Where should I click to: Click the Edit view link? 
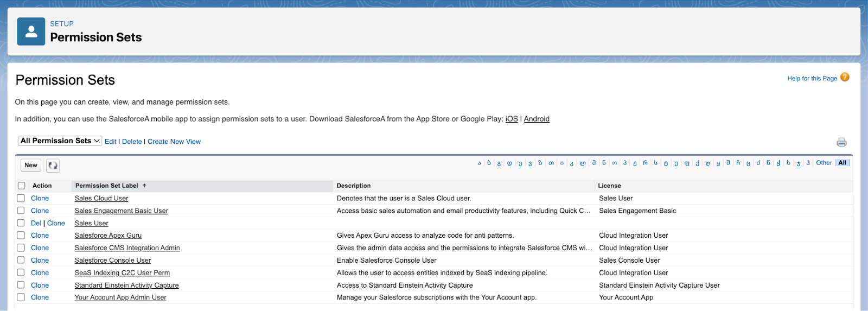click(x=111, y=142)
